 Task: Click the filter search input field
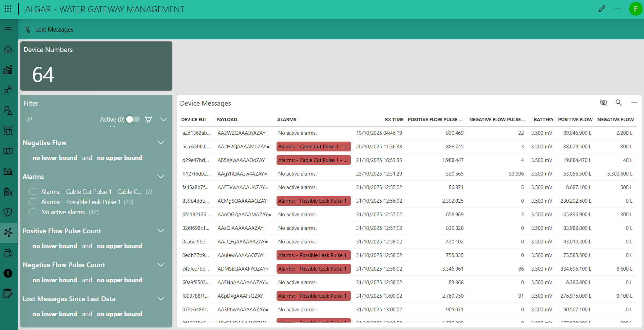pos(61,120)
